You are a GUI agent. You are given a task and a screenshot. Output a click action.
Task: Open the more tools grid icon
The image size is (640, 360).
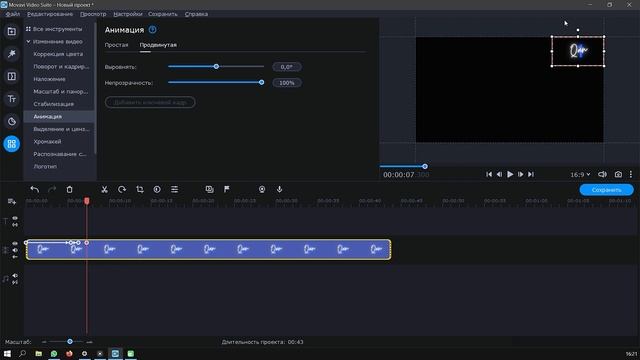tap(11, 144)
